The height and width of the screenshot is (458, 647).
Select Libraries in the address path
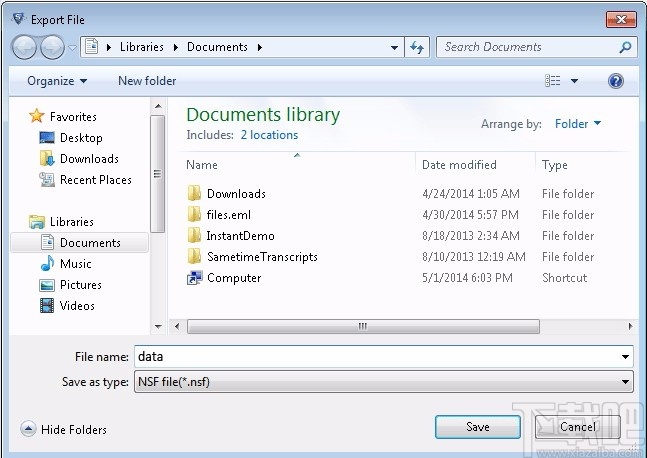142,47
